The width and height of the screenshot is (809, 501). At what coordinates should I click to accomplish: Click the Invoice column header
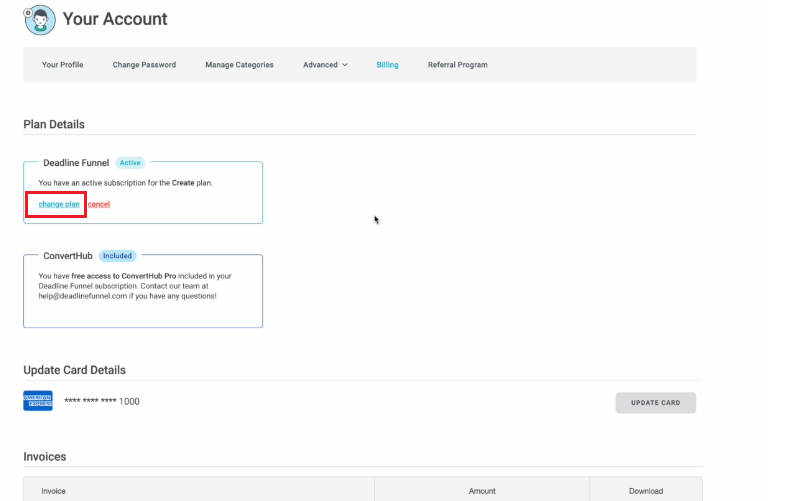point(54,491)
